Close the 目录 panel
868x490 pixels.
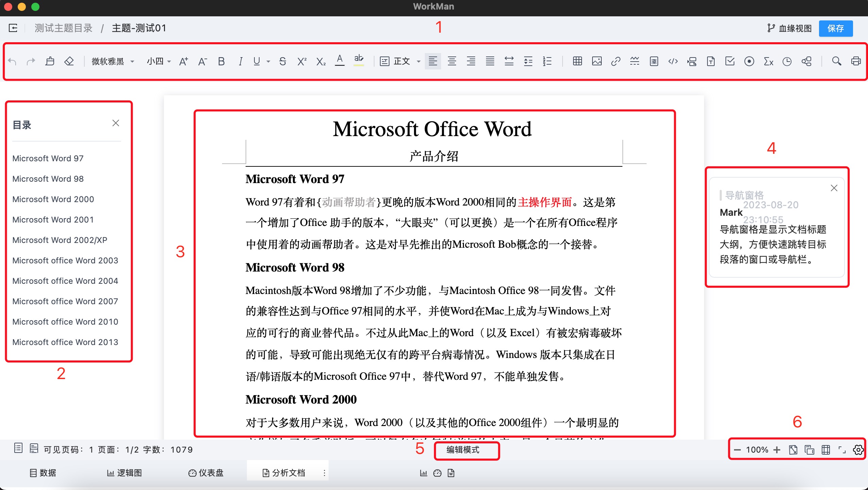coord(116,123)
